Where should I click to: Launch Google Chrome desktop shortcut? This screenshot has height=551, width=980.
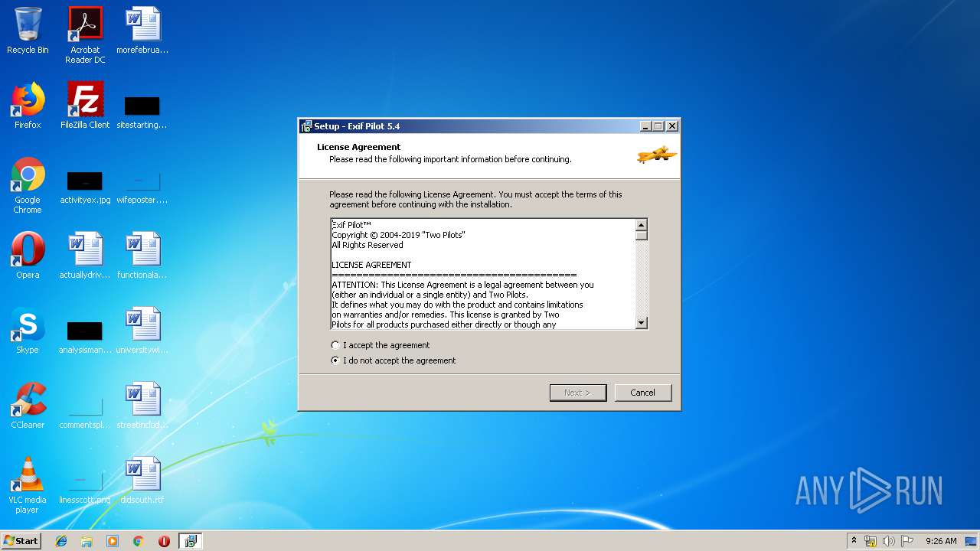click(28, 186)
